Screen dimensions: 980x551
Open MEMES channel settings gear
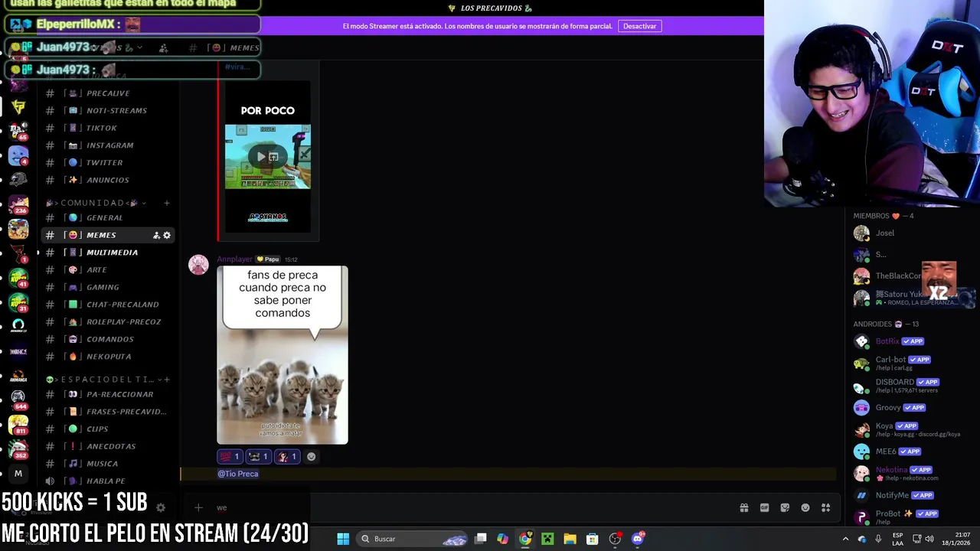coord(167,235)
